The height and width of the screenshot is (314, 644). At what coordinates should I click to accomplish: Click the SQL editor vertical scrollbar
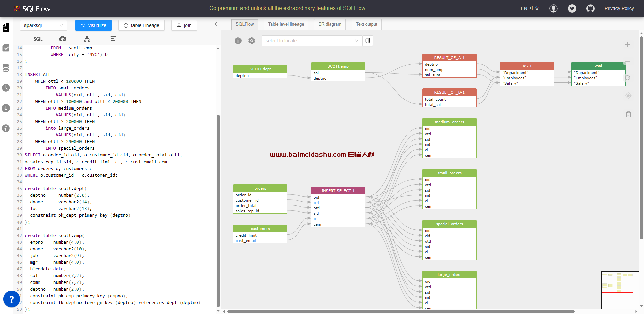coord(218,211)
